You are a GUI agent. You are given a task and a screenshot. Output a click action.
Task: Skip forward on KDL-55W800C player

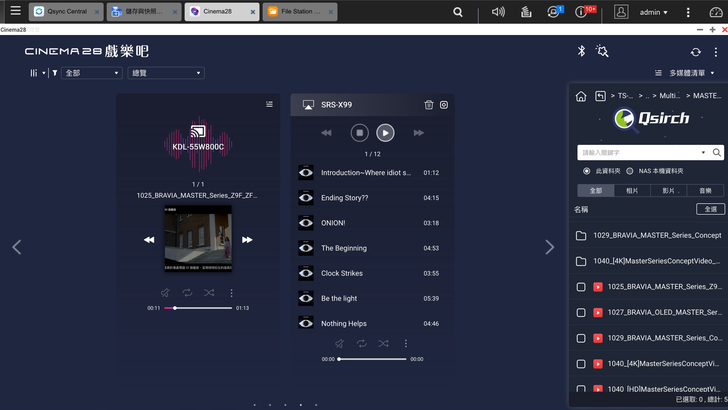coord(247,240)
